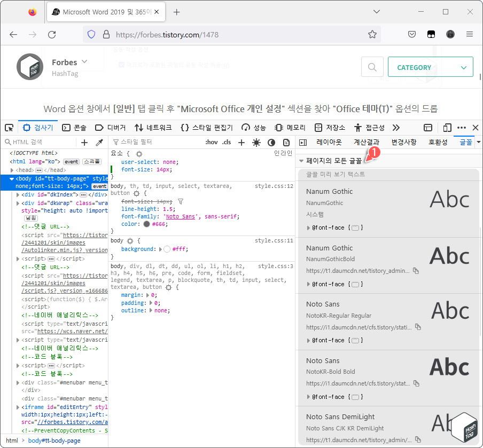This screenshot has height=448, width=483.
Task: Expand @font-face rule under NotoKR-Bold
Action: [x=308, y=397]
